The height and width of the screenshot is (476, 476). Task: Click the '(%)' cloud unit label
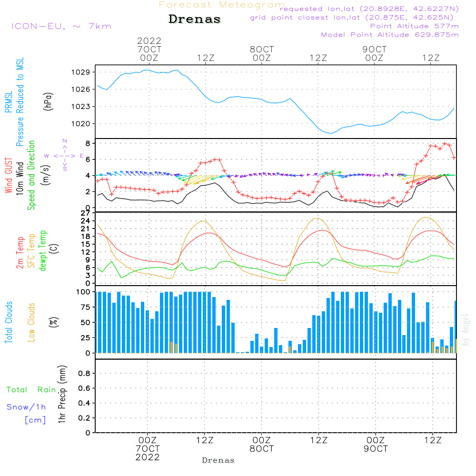tap(53, 322)
